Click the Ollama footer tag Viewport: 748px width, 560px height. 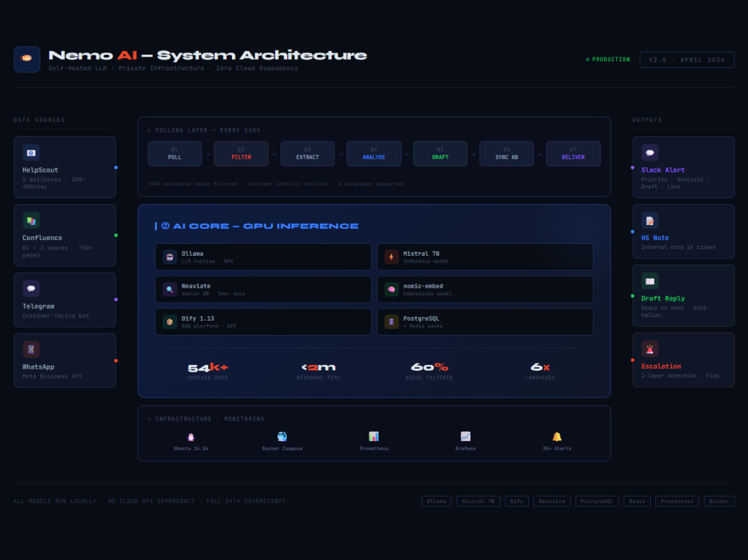point(437,502)
